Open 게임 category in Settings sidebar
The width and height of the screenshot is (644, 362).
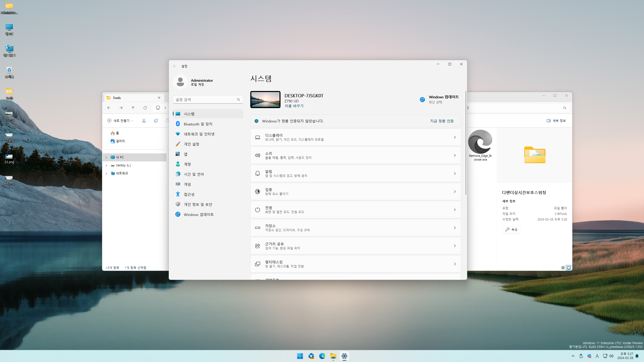point(208,184)
